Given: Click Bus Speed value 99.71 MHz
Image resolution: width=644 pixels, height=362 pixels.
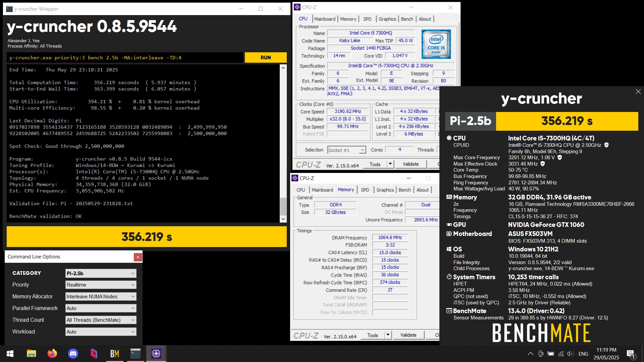Looking at the screenshot, I should click(348, 127).
